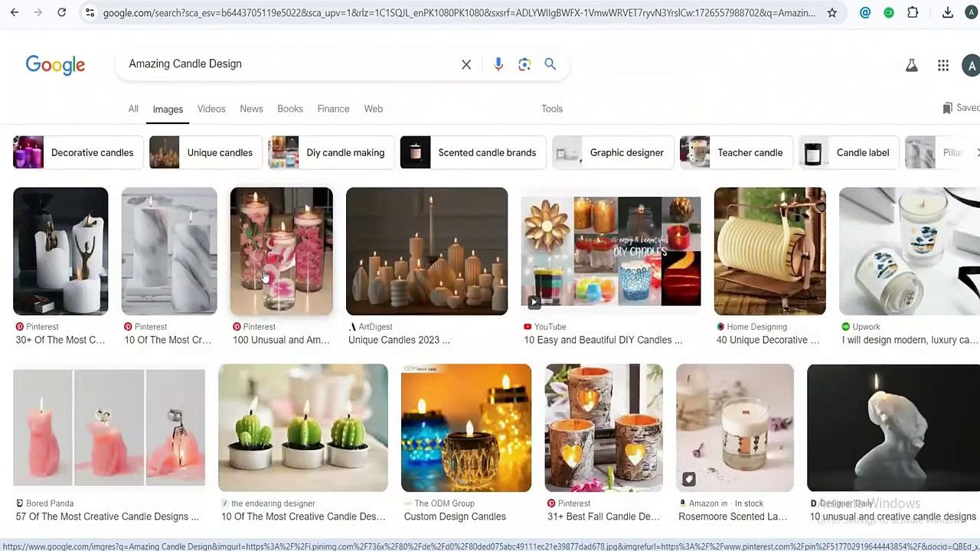Open the ODM Group glass candle holders image
The image size is (980, 551).
(x=466, y=428)
